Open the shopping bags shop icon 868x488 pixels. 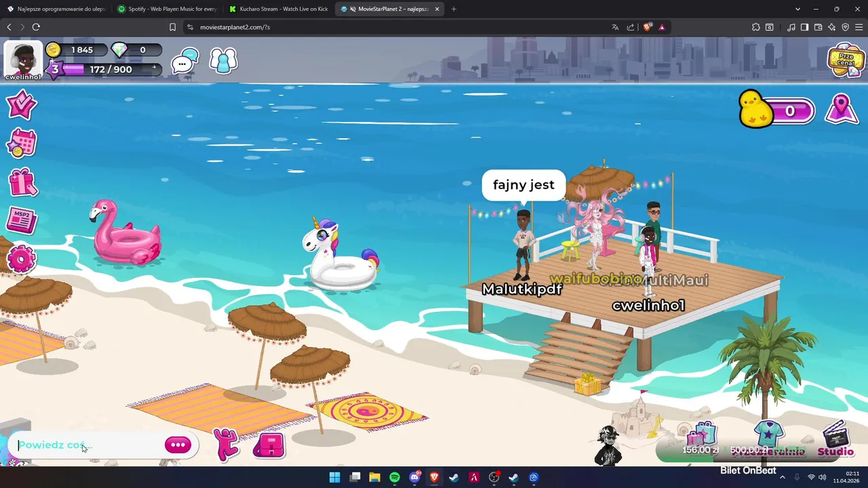pyautogui.click(x=702, y=434)
